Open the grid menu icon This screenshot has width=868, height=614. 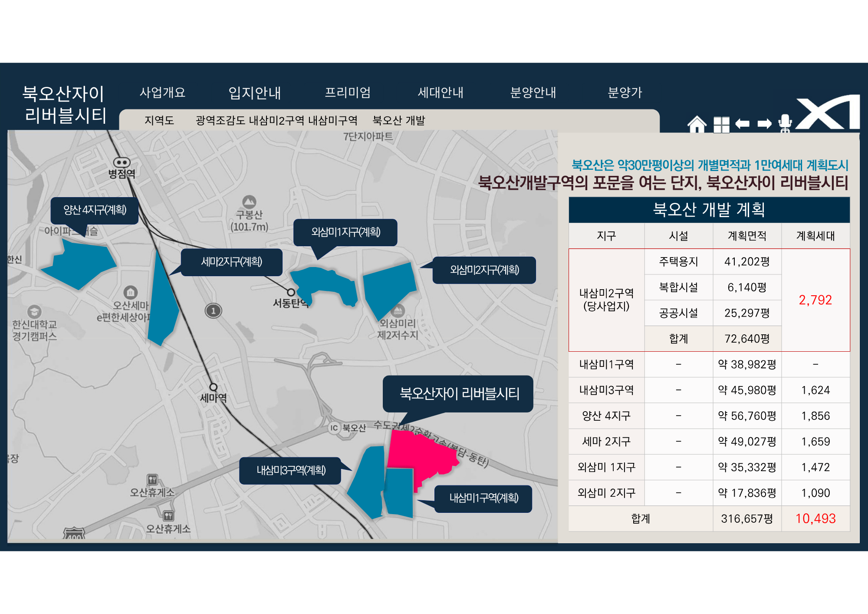click(721, 125)
